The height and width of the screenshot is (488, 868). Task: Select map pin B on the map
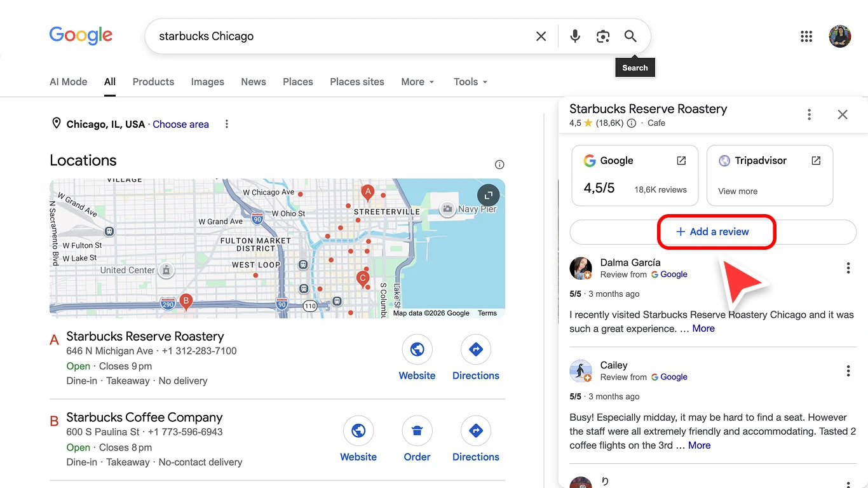tap(186, 301)
